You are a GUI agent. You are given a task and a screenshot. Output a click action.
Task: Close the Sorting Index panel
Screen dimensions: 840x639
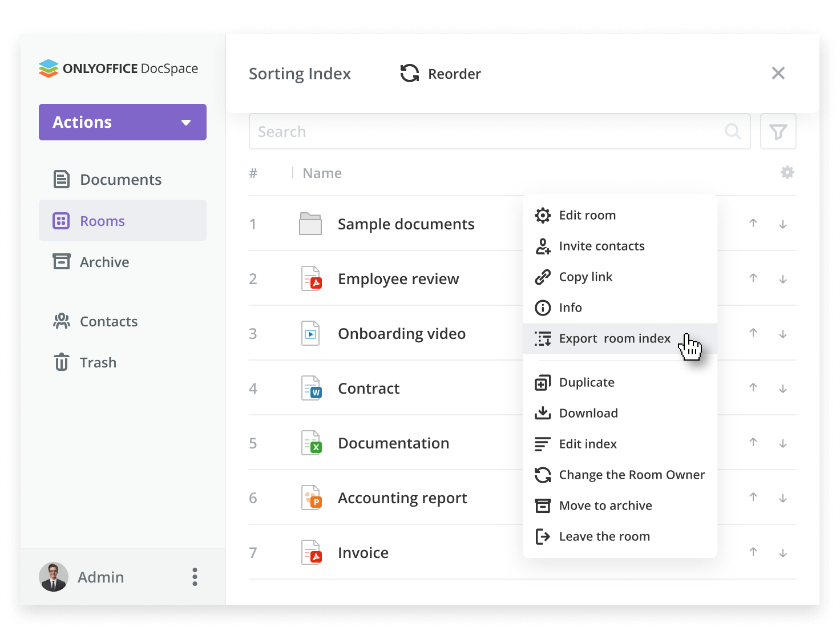pyautogui.click(x=778, y=73)
